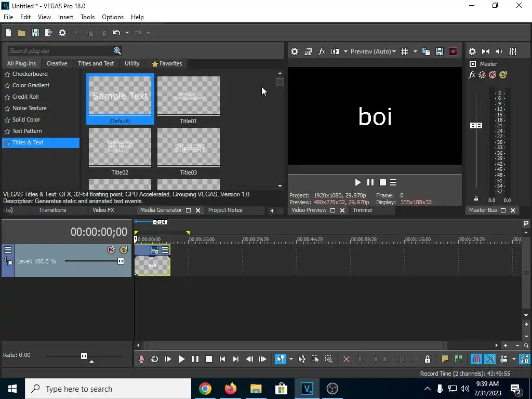
Task: Save project with floppy disk icon
Action: click(35, 33)
